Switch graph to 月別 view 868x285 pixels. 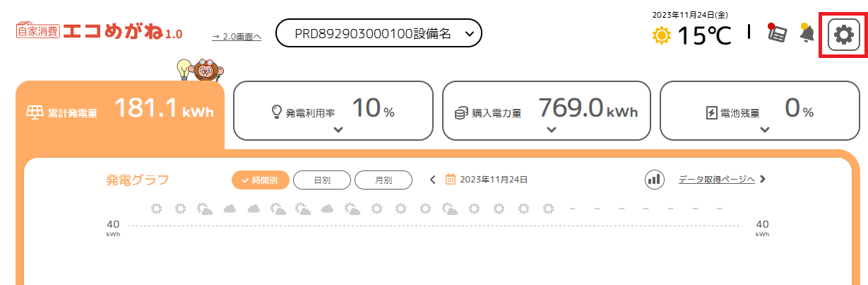[384, 180]
